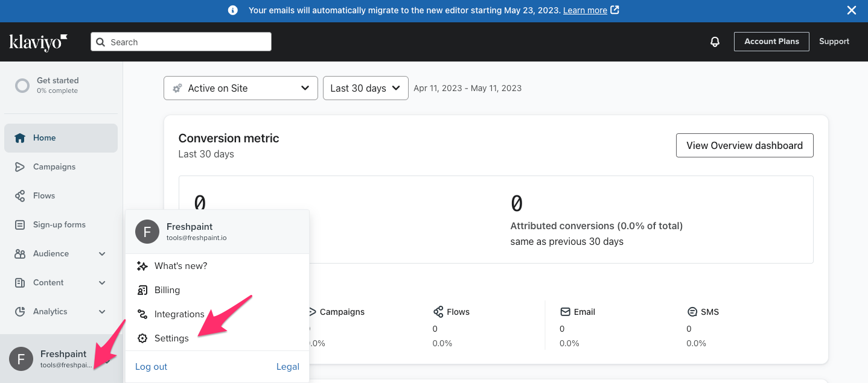This screenshot has width=868, height=383.
Task: Open the Active on Site dropdown
Action: click(x=240, y=88)
